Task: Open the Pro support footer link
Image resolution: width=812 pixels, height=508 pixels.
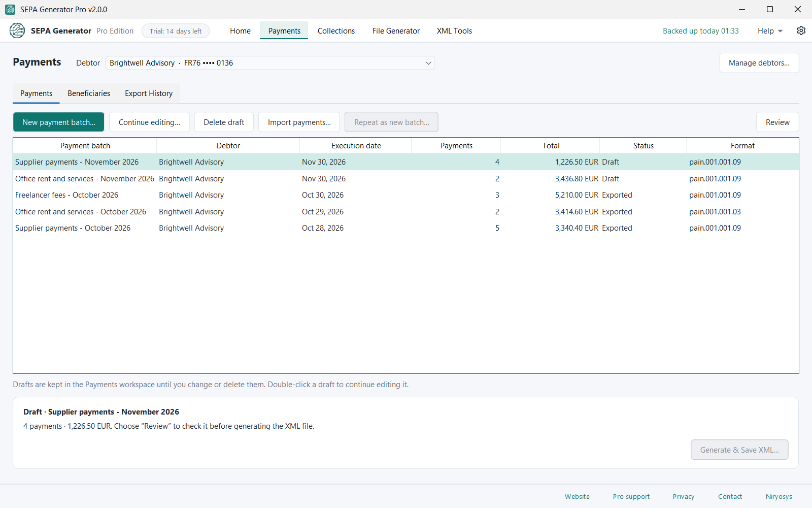Action: click(x=631, y=497)
